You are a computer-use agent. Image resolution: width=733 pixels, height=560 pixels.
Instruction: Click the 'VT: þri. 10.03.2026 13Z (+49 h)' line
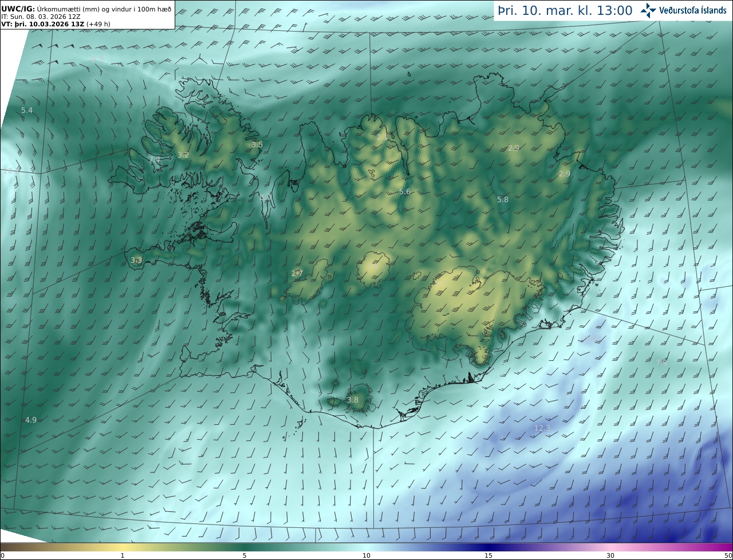[56, 25]
